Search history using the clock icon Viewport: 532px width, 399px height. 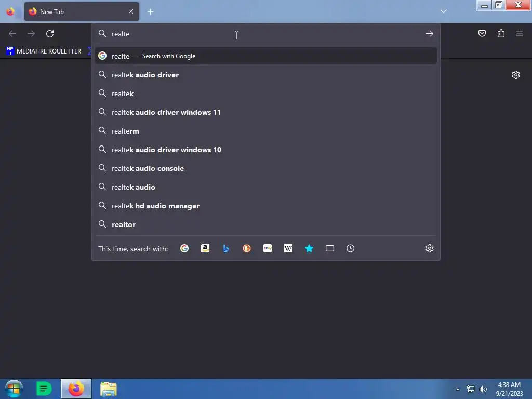coord(351,248)
